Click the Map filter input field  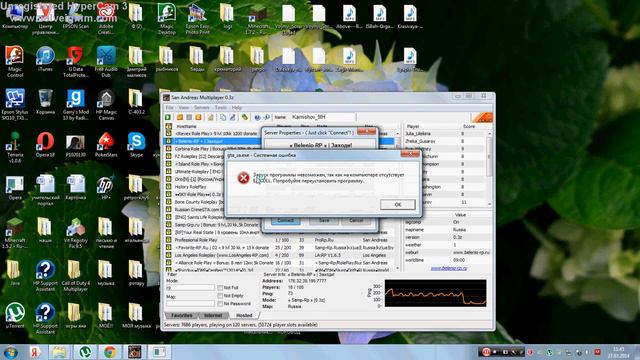point(190,303)
